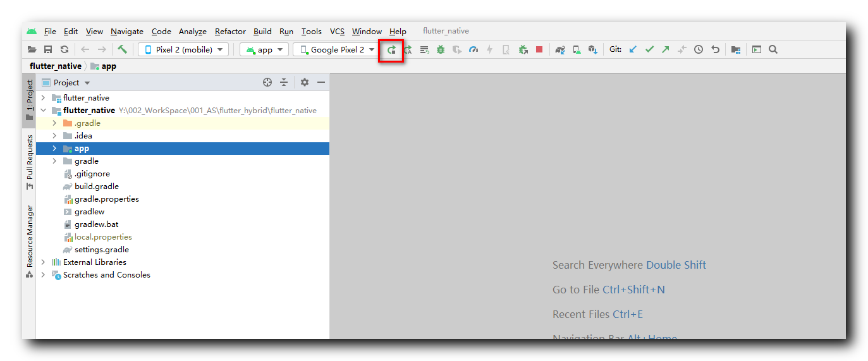This screenshot has width=868, height=361.
Task: Toggle the 1: Project side tab
Action: point(29,101)
